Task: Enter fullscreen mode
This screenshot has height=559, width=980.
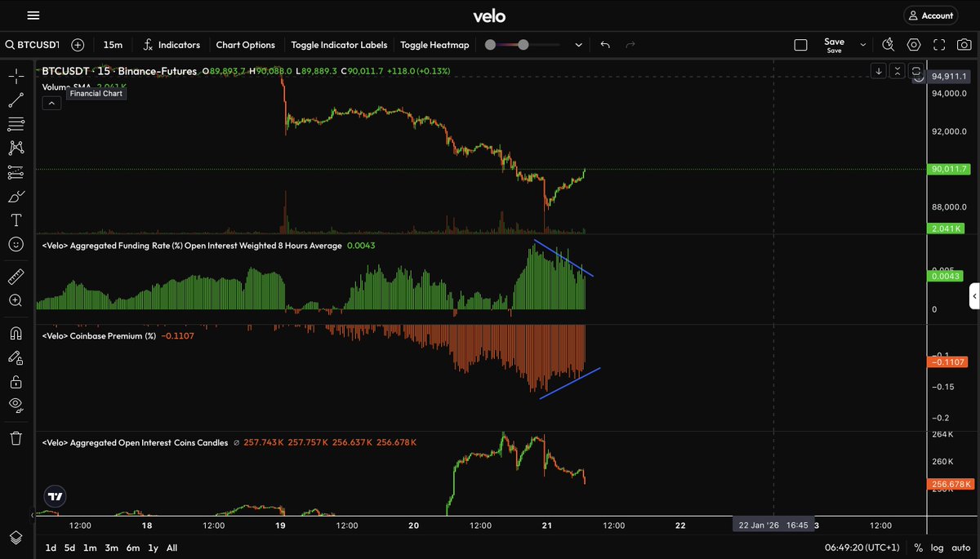Action: tap(939, 45)
